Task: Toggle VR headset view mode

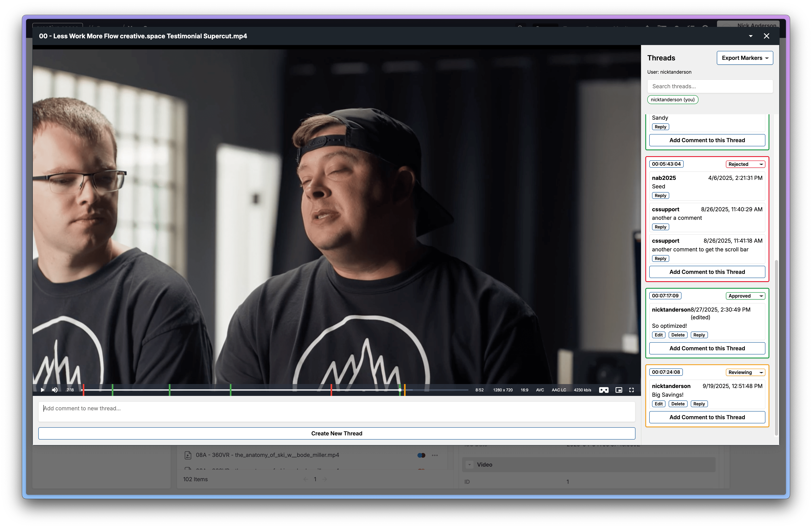Action: (x=603, y=390)
